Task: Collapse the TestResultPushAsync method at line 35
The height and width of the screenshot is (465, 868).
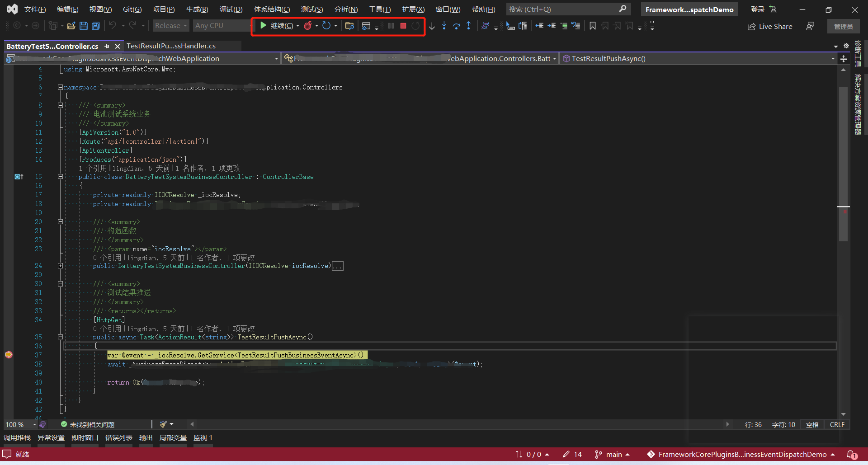Action: click(x=60, y=337)
